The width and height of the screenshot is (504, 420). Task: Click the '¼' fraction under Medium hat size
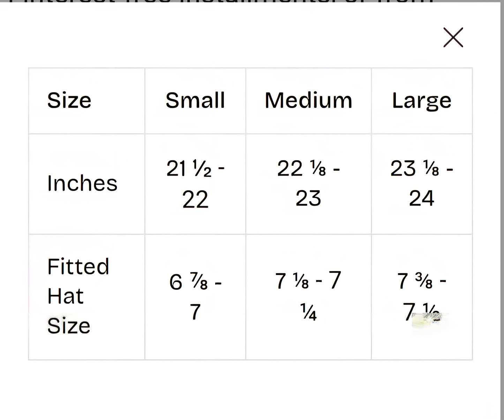(308, 313)
